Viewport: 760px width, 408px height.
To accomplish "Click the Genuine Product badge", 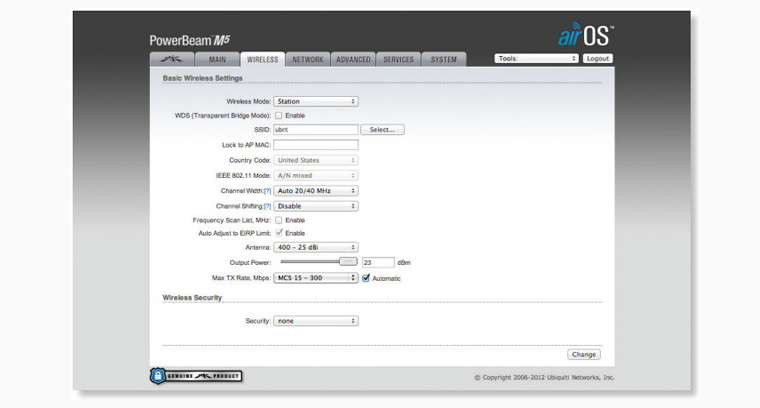I will (196, 376).
